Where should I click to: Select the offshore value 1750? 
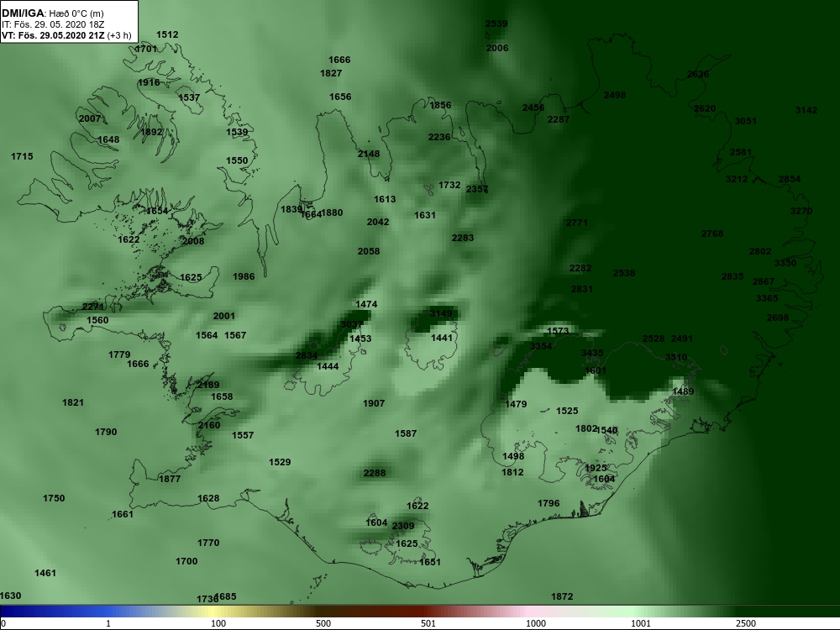coord(54,498)
